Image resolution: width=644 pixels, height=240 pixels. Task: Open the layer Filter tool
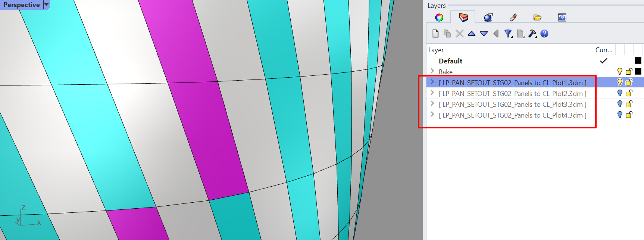coord(508,34)
